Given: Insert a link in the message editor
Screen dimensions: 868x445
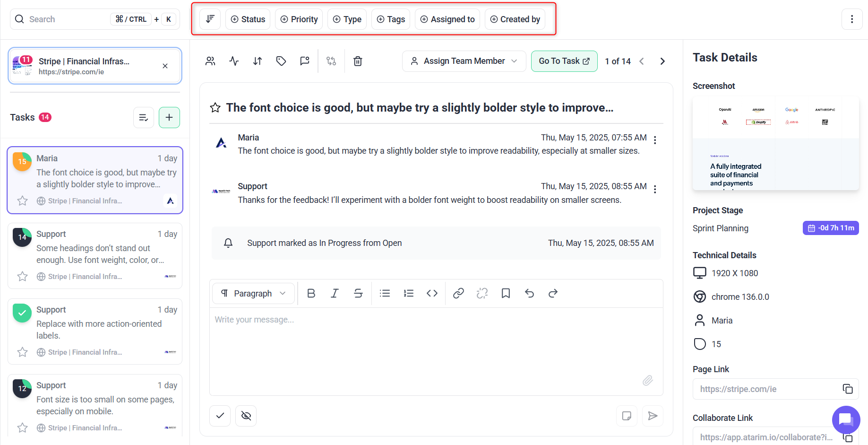Looking at the screenshot, I should pos(458,294).
